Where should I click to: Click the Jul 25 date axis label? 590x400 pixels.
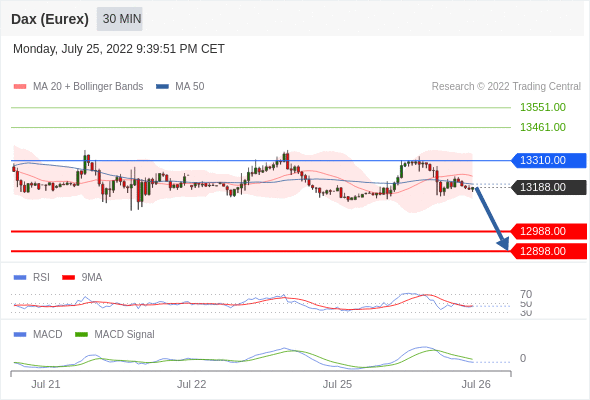click(x=337, y=384)
